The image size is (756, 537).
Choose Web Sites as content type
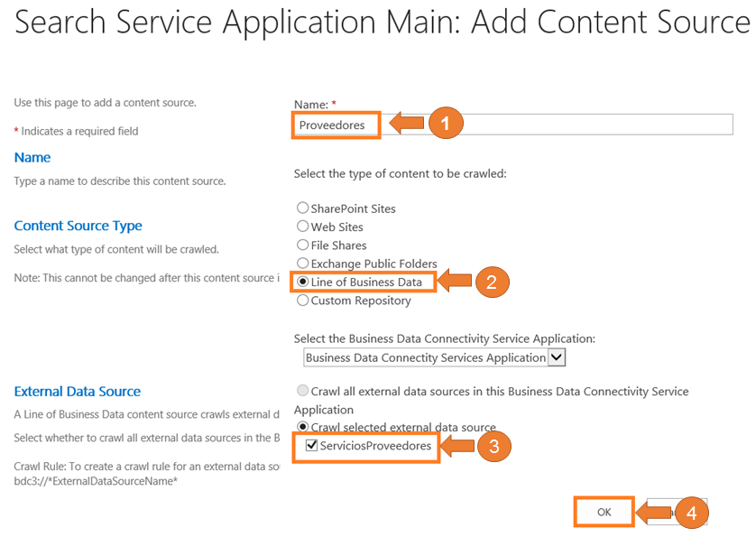[303, 227]
